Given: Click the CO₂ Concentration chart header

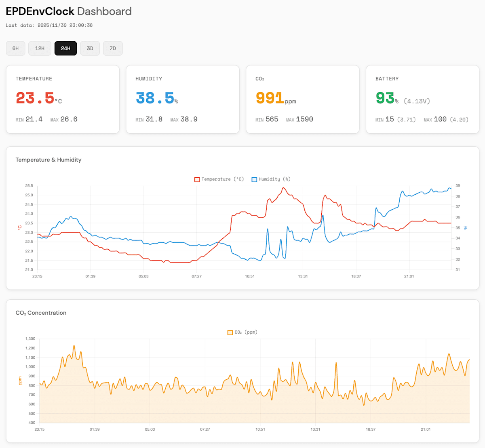Looking at the screenshot, I should (x=41, y=313).
